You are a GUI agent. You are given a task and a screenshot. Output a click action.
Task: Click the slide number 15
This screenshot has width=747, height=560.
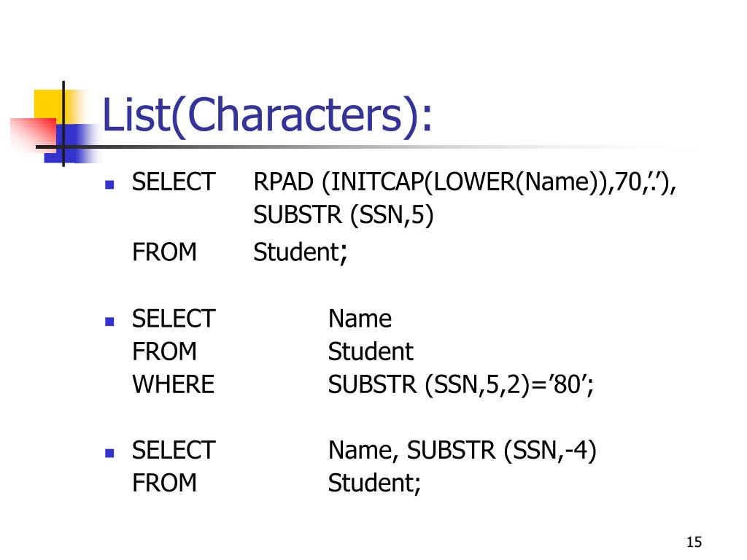pyautogui.click(x=694, y=542)
